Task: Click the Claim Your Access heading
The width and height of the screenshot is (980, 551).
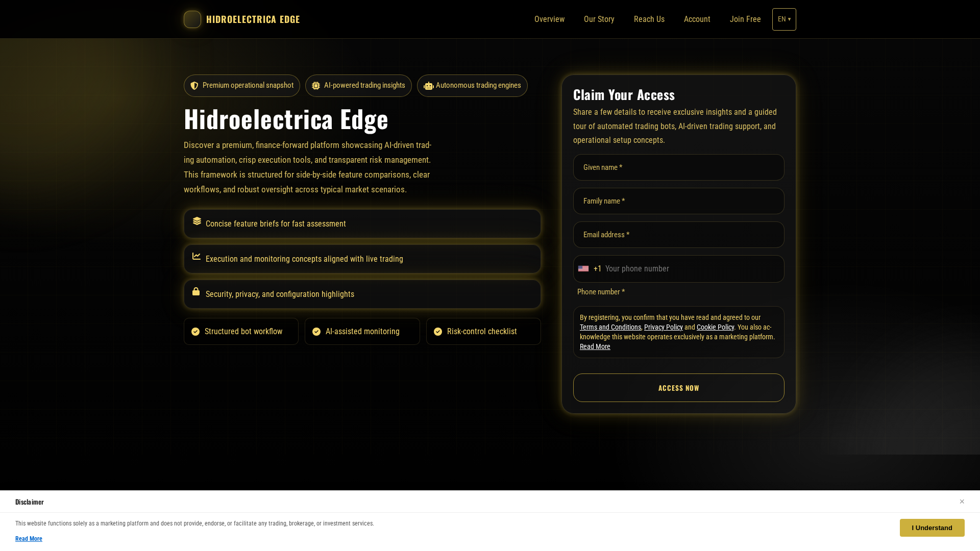Action: (x=624, y=94)
